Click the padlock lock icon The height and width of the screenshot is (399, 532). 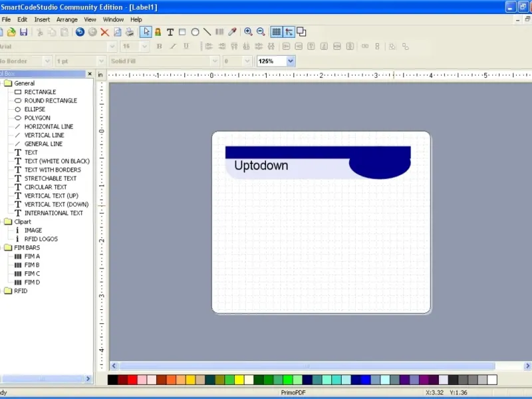point(158,32)
